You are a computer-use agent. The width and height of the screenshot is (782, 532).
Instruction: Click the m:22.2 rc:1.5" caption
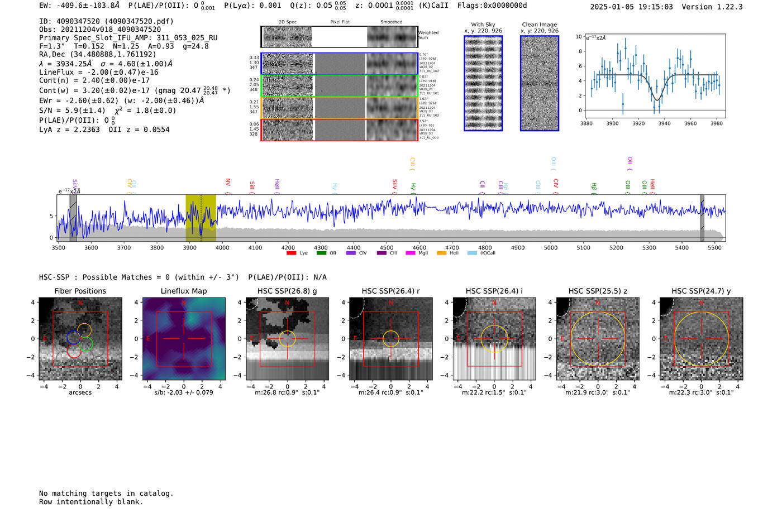[x=494, y=392]
